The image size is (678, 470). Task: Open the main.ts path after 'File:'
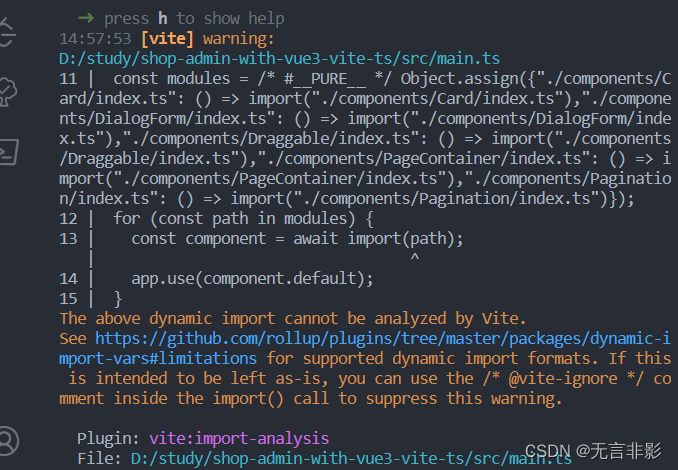tap(351, 459)
